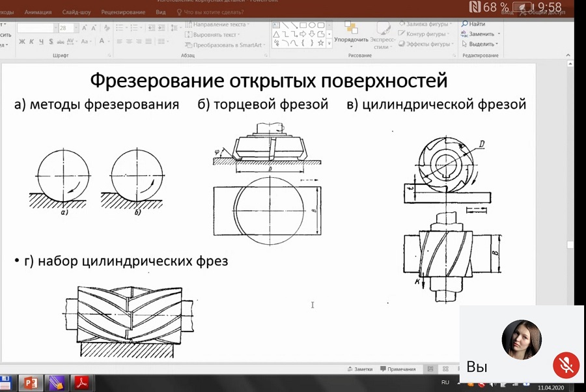Open the Слайд-шоу tab
Image resolution: width=586 pixels, height=392 pixels.
[x=77, y=12]
